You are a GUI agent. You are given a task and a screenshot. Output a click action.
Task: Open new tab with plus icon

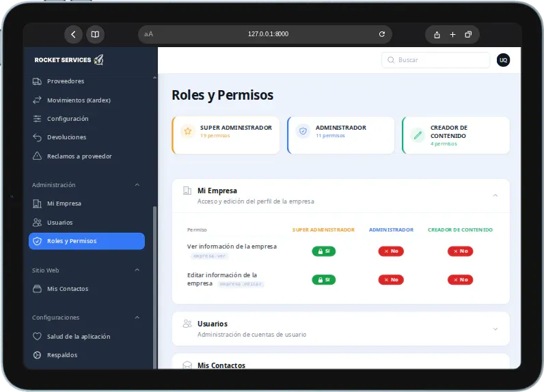(452, 35)
